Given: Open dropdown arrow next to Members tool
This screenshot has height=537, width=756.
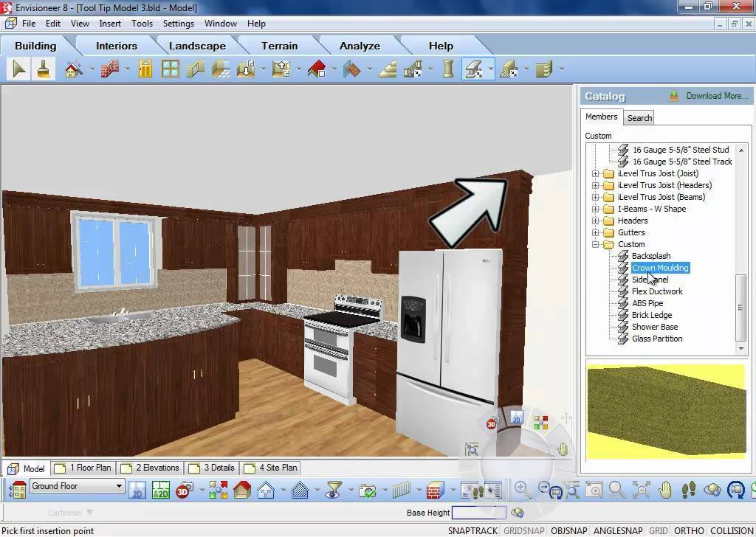Looking at the screenshot, I should tap(490, 69).
